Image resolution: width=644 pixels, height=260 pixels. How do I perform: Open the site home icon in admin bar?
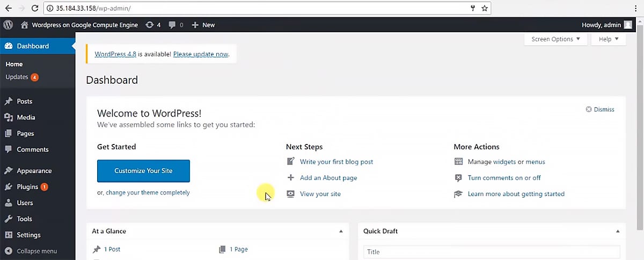click(24, 25)
